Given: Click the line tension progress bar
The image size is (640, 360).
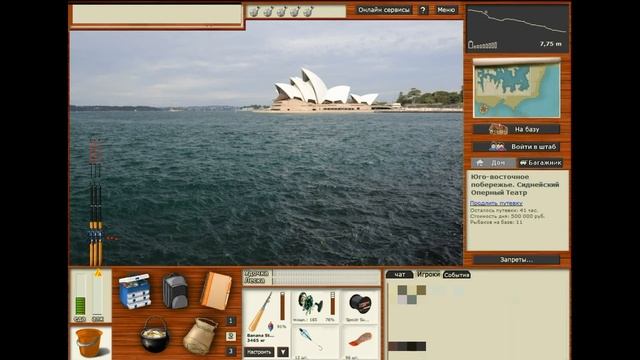Looking at the screenshot, I should pos(326,281).
